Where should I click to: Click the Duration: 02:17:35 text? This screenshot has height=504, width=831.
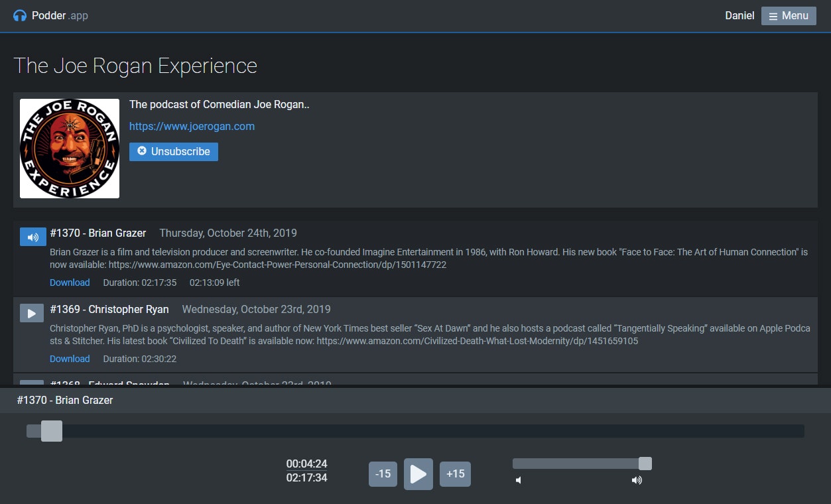point(140,283)
